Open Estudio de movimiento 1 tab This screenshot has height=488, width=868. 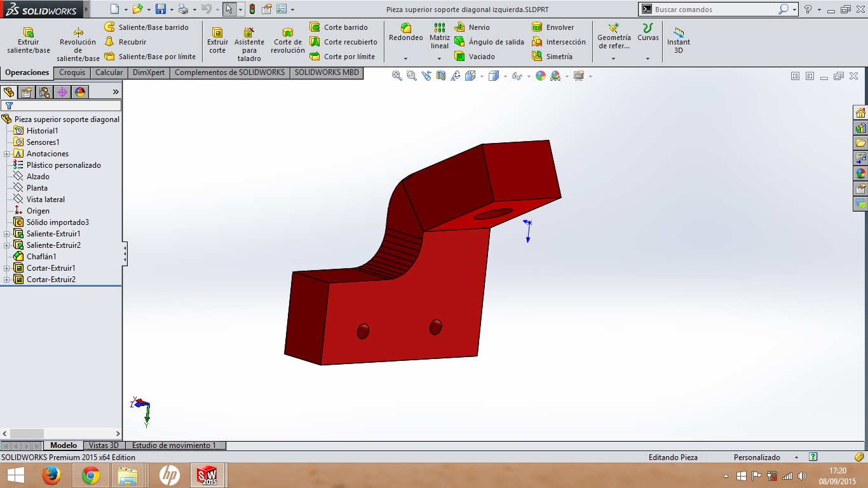point(175,445)
